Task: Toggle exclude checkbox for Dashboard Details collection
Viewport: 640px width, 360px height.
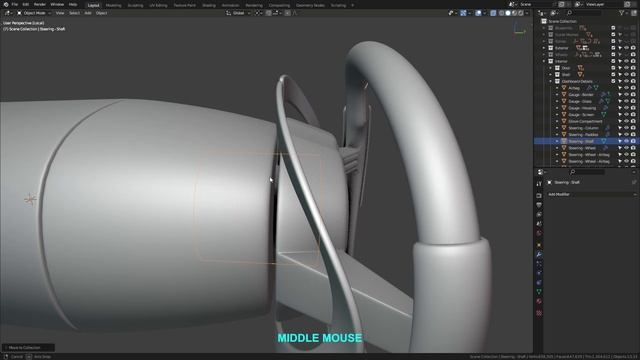Action: point(613,81)
